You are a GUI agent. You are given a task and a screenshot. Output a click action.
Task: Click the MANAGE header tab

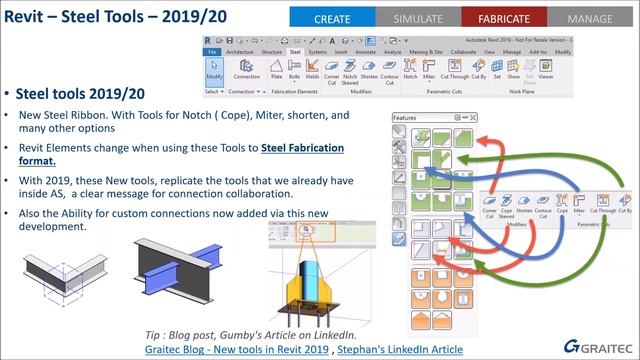click(x=590, y=17)
